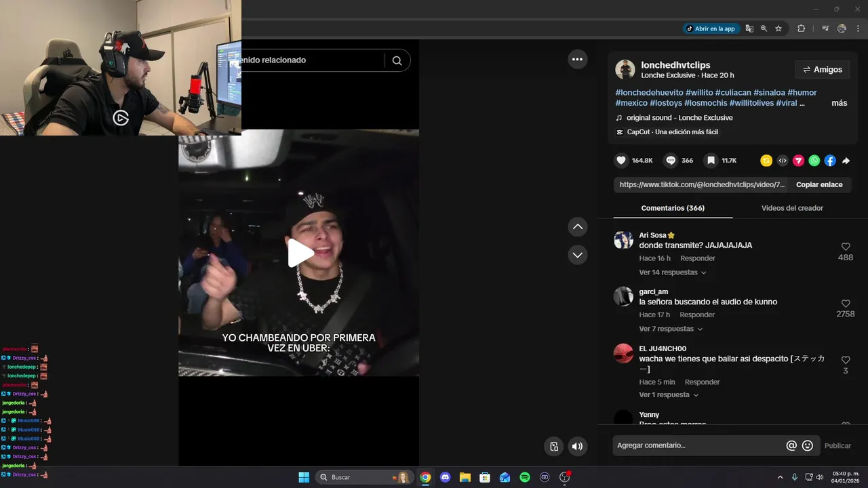The width and height of the screenshot is (868, 488).
Task: Open original sound - Lonche Exclusive
Action: [x=679, y=118]
